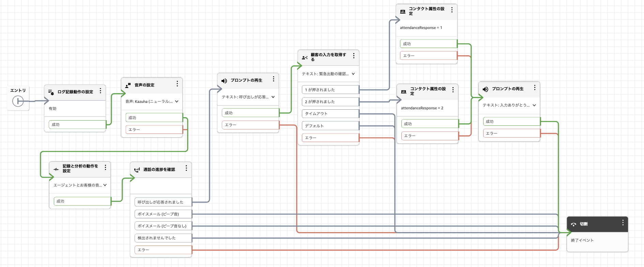Select the 1 が押されました branch
This screenshot has width=644, height=267.
(x=331, y=90)
